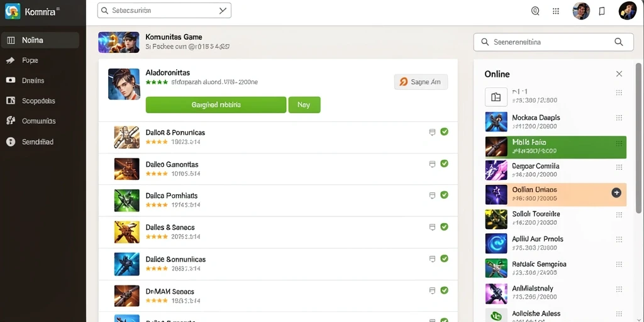Image resolution: width=644 pixels, height=322 pixels.
Task: Click the Sagne Am button
Action: 421,82
